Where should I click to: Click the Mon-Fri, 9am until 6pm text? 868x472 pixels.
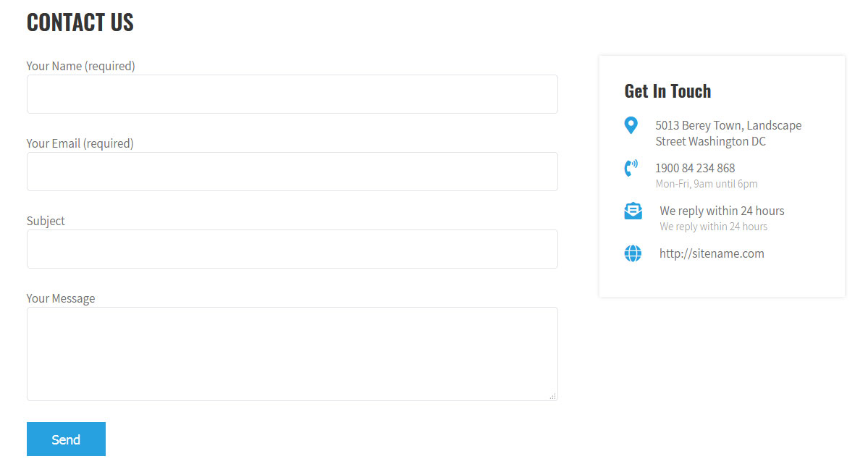point(707,184)
